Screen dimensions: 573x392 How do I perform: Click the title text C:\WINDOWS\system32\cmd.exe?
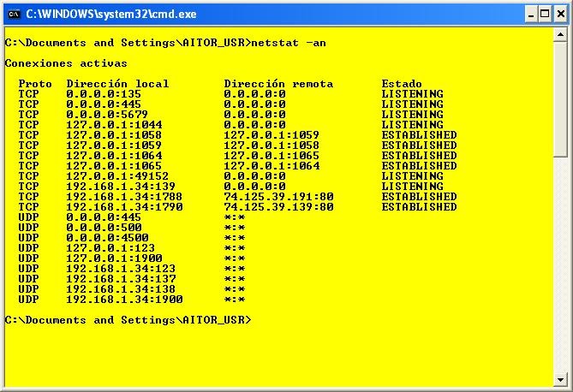coord(111,15)
